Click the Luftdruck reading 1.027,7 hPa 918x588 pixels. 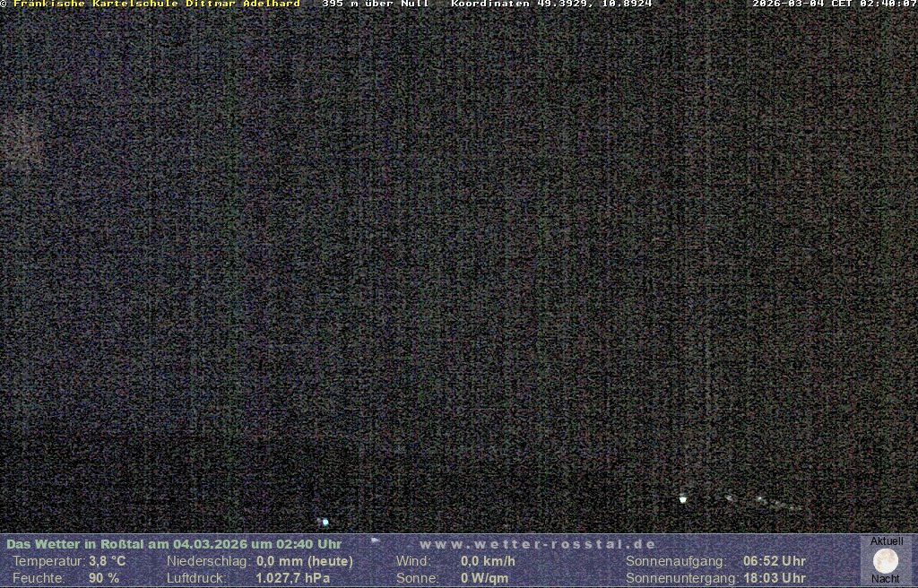[292, 578]
